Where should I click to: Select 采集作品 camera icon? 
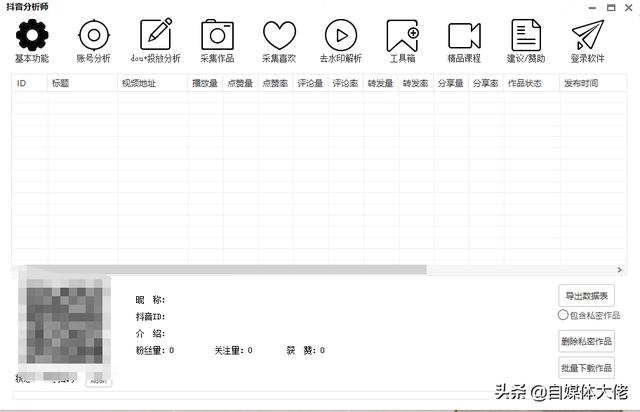point(217,35)
